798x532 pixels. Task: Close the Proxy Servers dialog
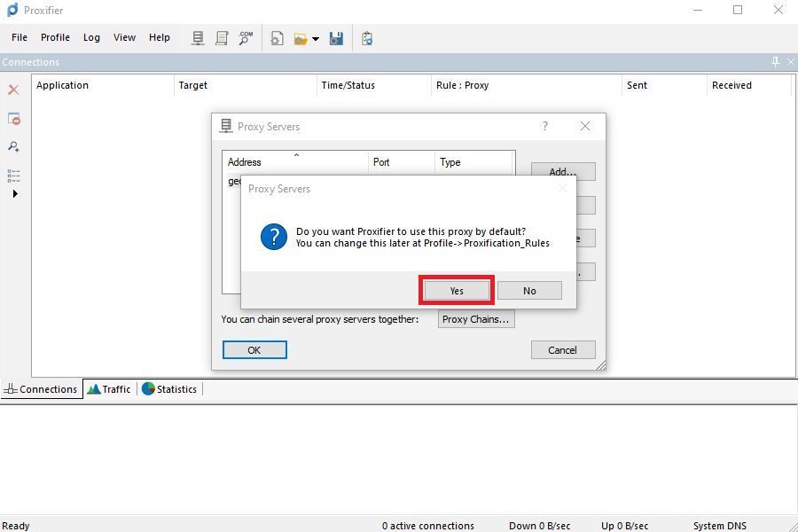pos(585,126)
